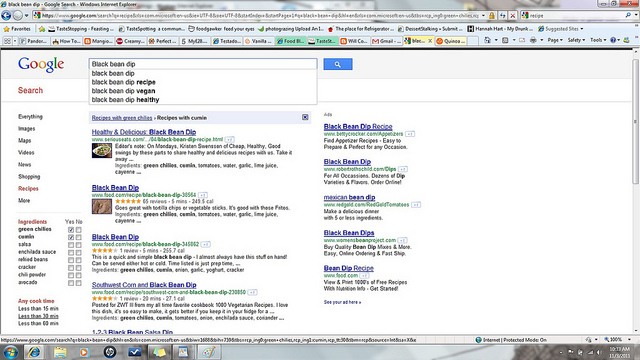Screen dimensions: 640x360
Task: Click the Home icon in command bar
Action: coord(487,40)
